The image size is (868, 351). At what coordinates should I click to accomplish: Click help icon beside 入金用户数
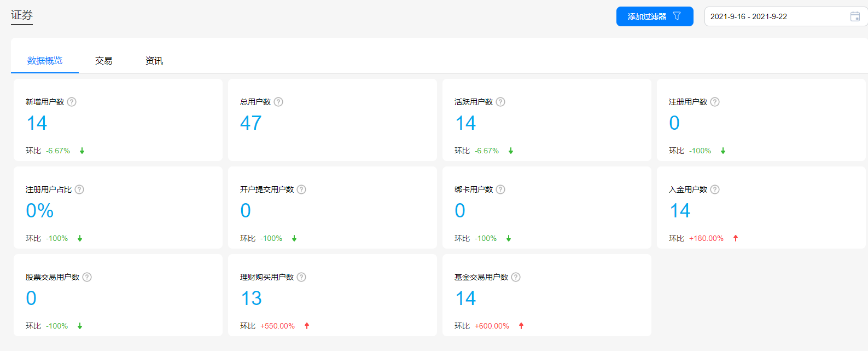[715, 189]
